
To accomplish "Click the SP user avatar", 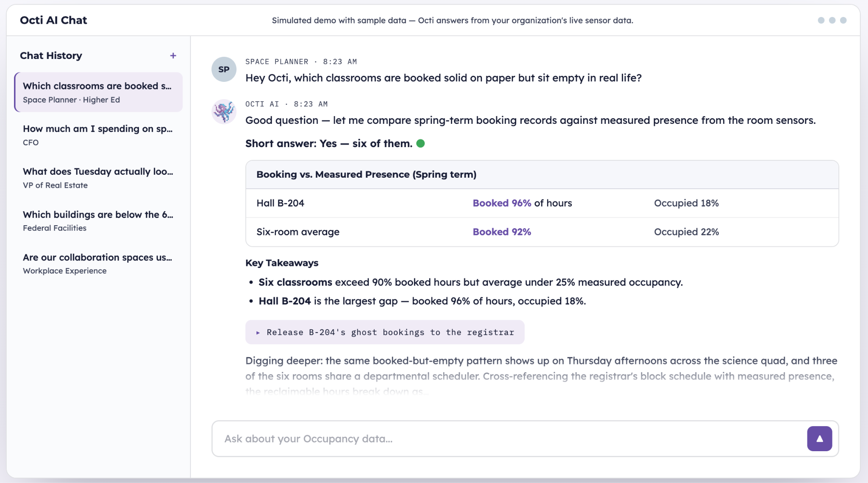I will coord(224,69).
